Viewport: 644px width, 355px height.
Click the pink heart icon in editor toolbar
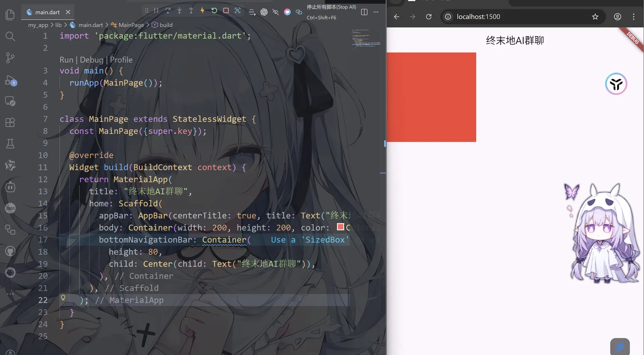287,12
